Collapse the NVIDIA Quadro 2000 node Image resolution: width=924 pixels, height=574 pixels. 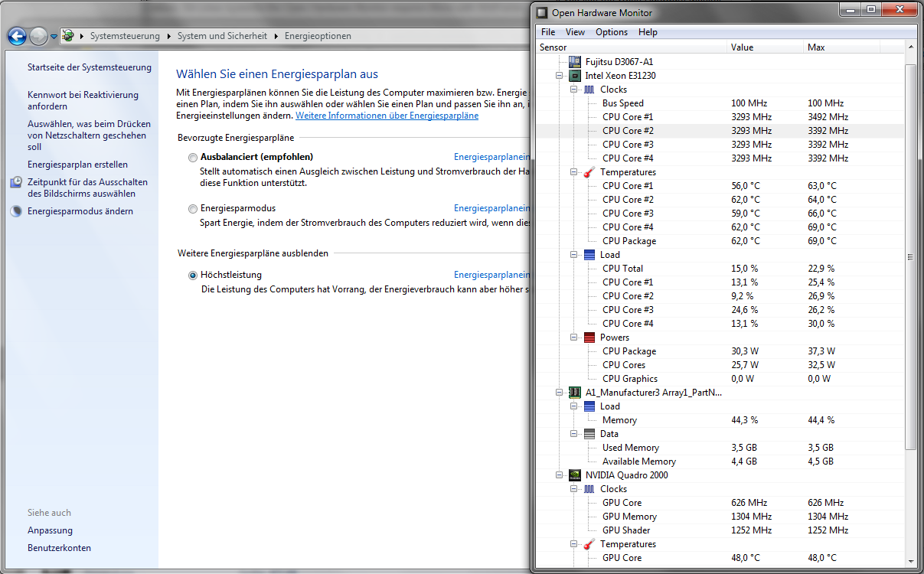click(560, 475)
